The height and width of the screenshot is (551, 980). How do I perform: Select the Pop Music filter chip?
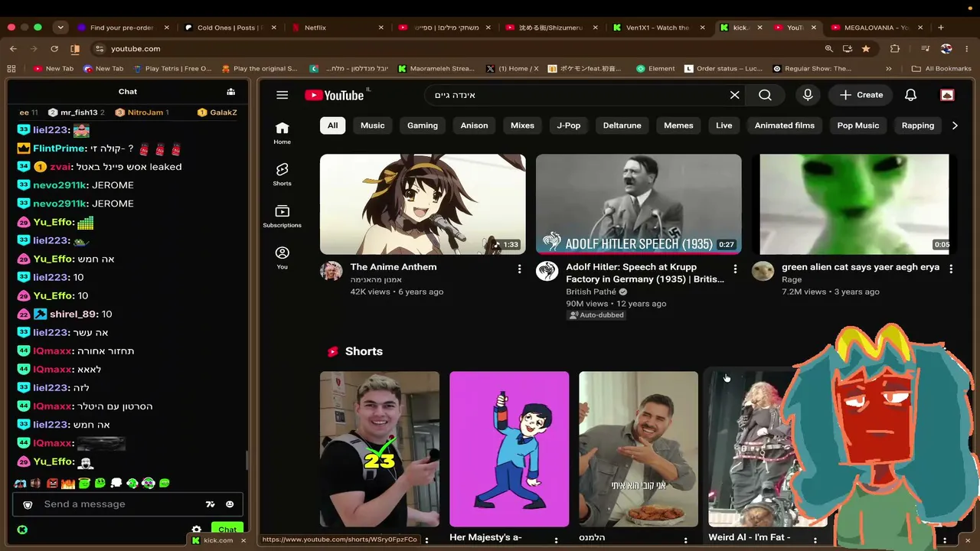click(x=858, y=126)
